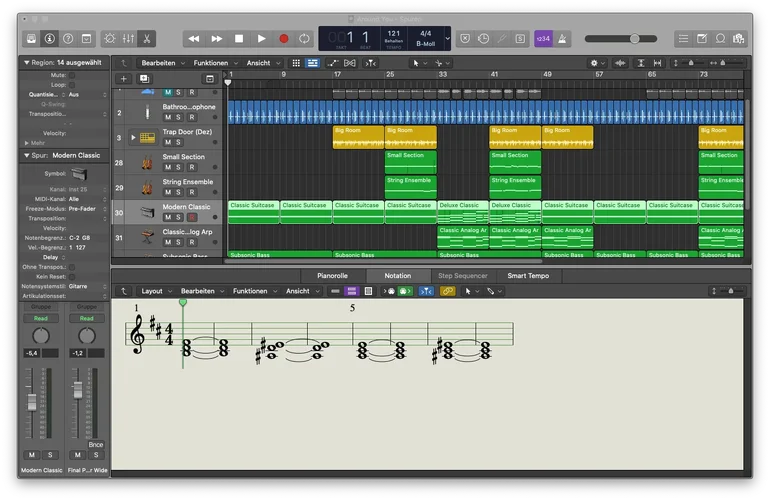The image size is (770, 500).
Task: Click the metronome icon
Action: (563, 39)
